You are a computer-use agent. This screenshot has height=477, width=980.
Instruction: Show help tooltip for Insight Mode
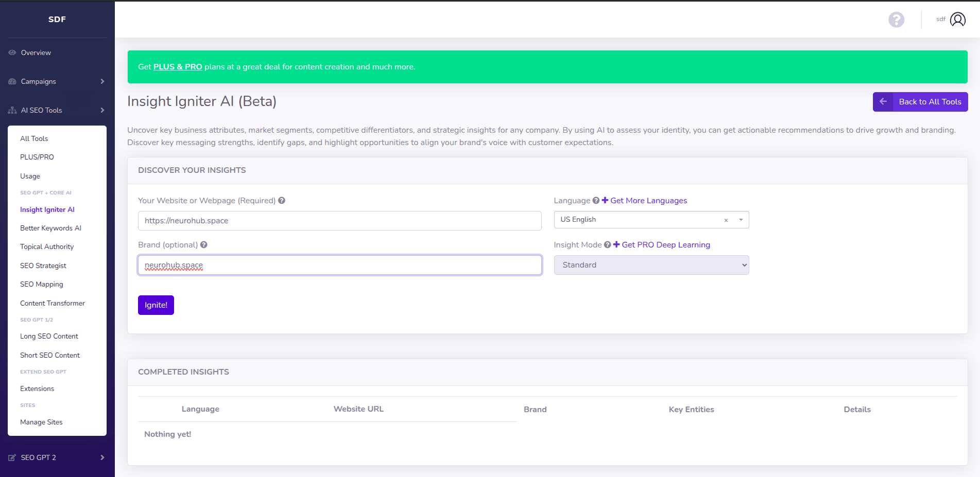coord(608,245)
